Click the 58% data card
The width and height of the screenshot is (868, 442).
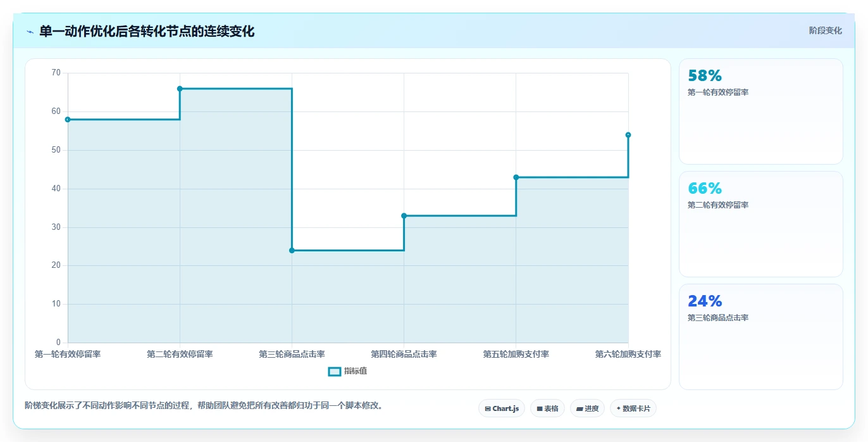760,111
